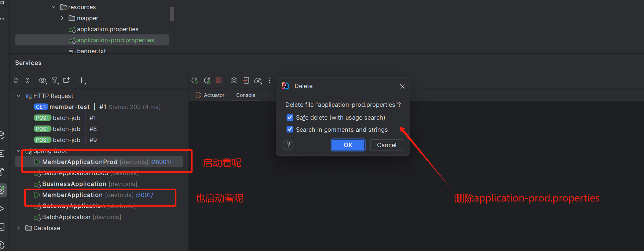
Task: Switch to the Actuator tab
Action: [209, 95]
